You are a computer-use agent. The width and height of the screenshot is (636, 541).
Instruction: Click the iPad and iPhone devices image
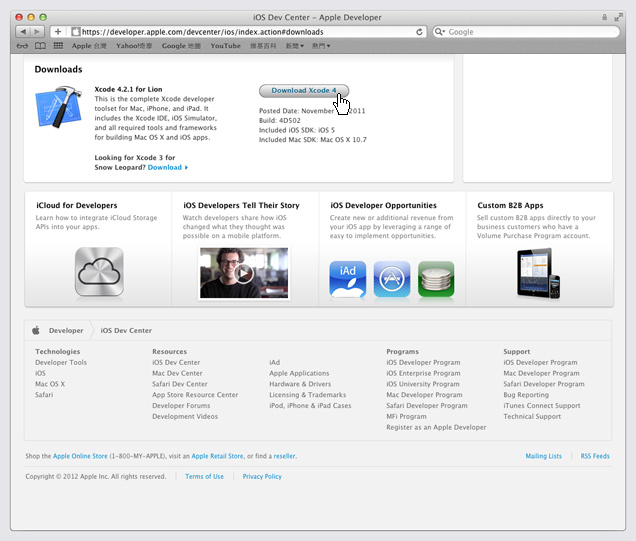coord(539,273)
